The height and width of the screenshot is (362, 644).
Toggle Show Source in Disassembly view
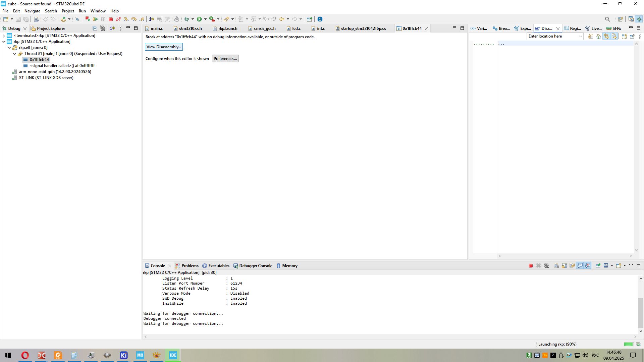point(614,36)
